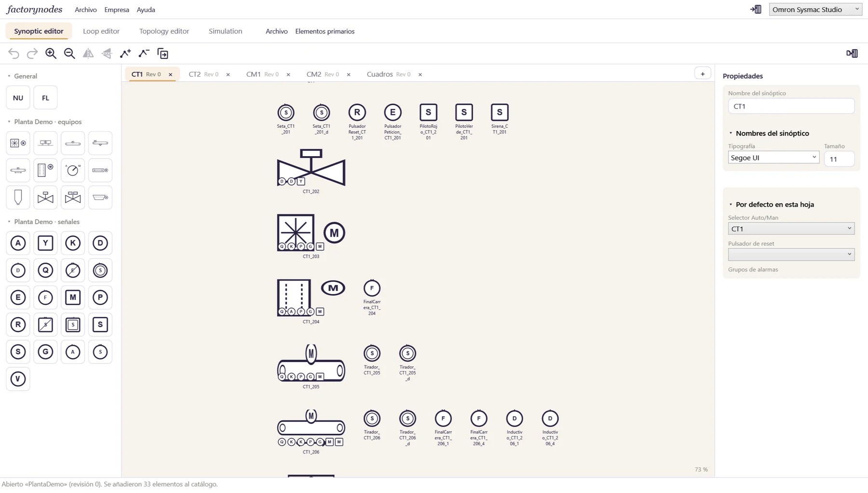Click the panel toggle icon beside PLC selector
The image size is (868, 493).
click(756, 9)
